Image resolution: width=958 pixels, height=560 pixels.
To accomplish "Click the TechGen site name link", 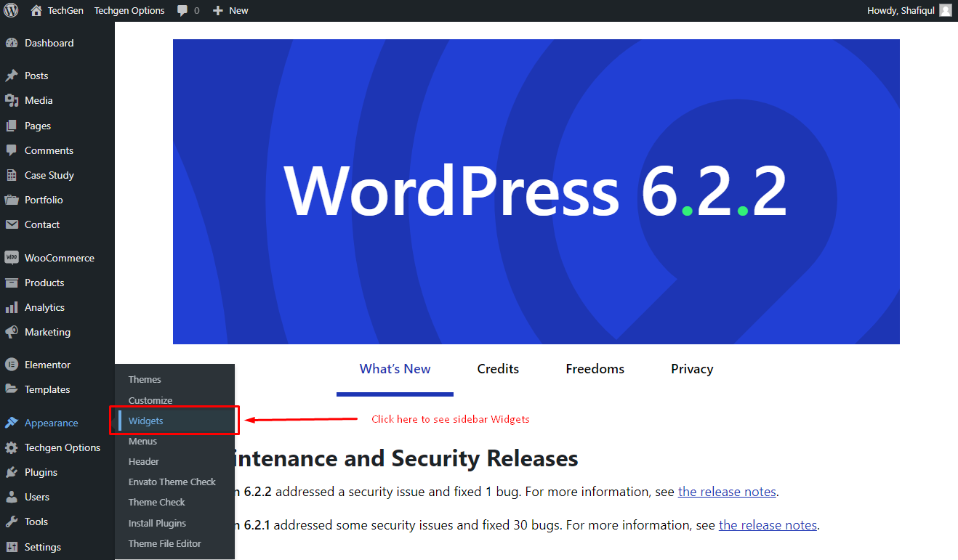I will click(x=65, y=10).
